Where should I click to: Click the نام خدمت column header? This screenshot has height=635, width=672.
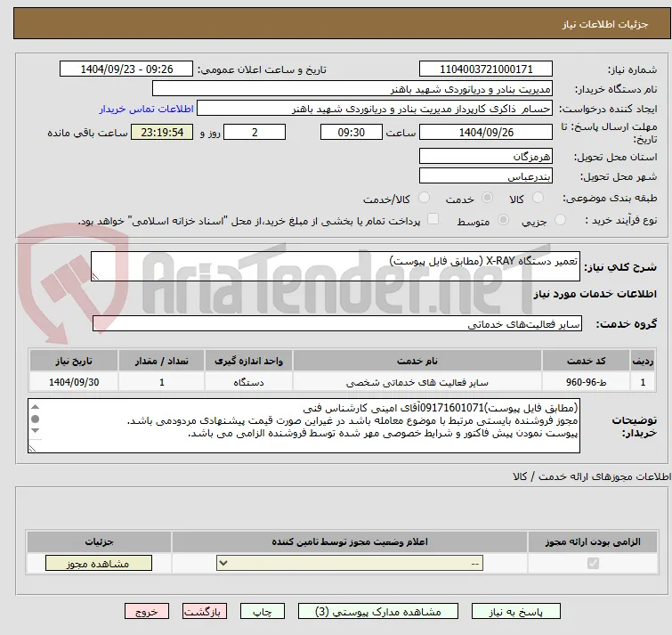(x=417, y=361)
